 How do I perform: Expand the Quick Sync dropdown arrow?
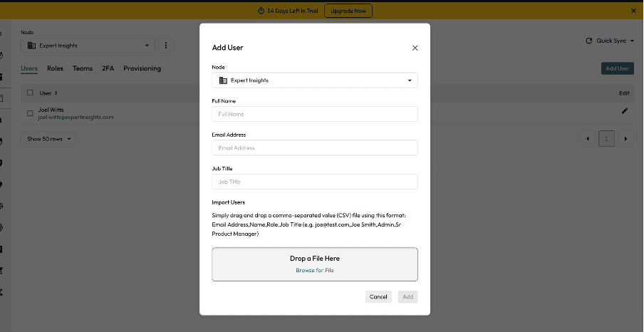tap(632, 41)
